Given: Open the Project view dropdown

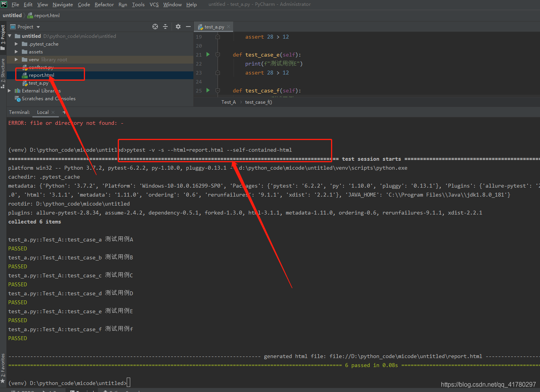Looking at the screenshot, I should 38,27.
